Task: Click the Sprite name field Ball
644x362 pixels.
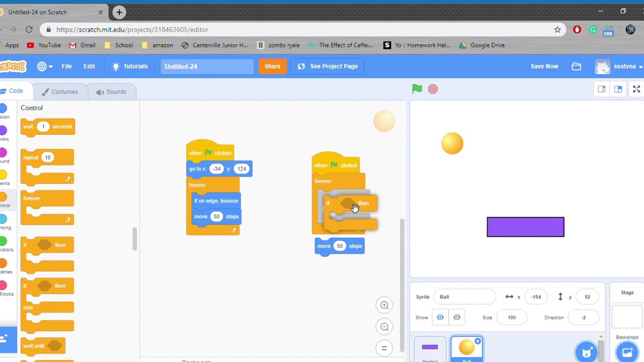Action: pyautogui.click(x=464, y=297)
